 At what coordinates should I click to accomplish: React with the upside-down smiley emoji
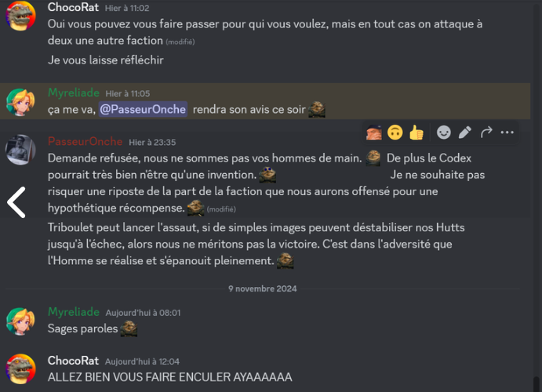click(395, 132)
